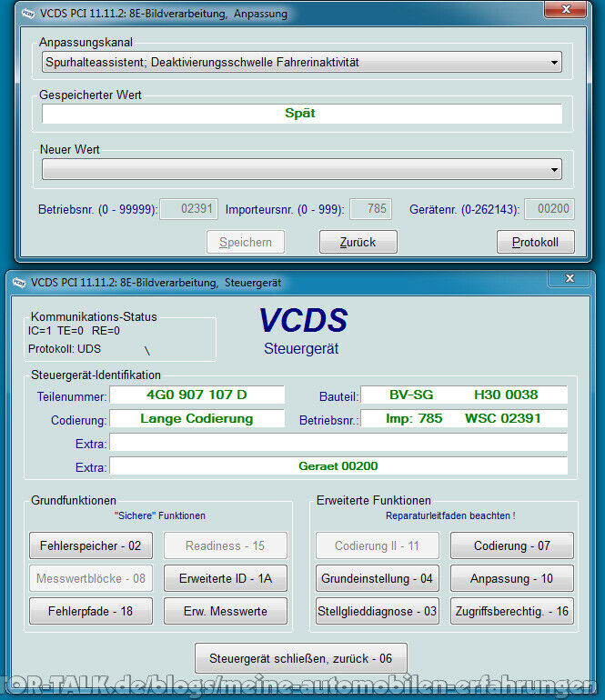Open the Protokoll button
Image resolution: width=605 pixels, height=700 pixels.
pos(536,242)
